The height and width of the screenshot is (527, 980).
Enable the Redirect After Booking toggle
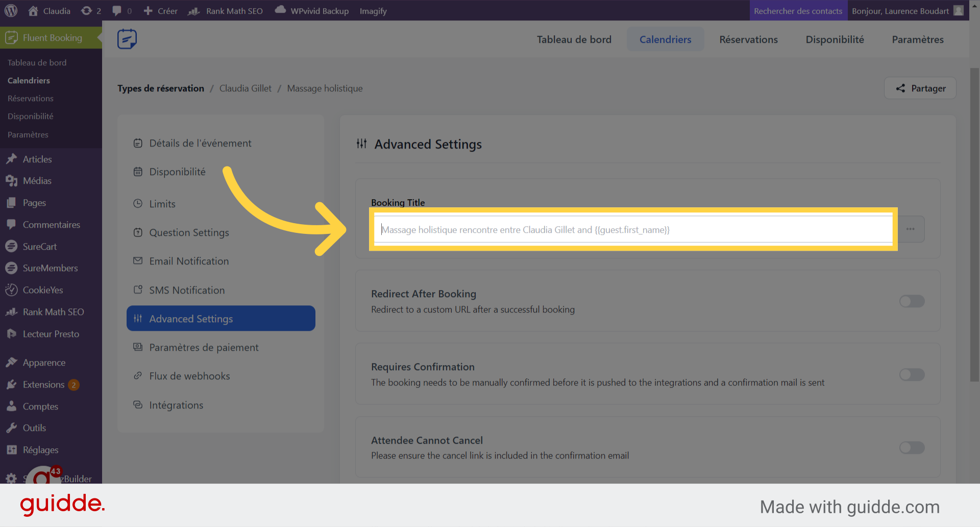912,301
